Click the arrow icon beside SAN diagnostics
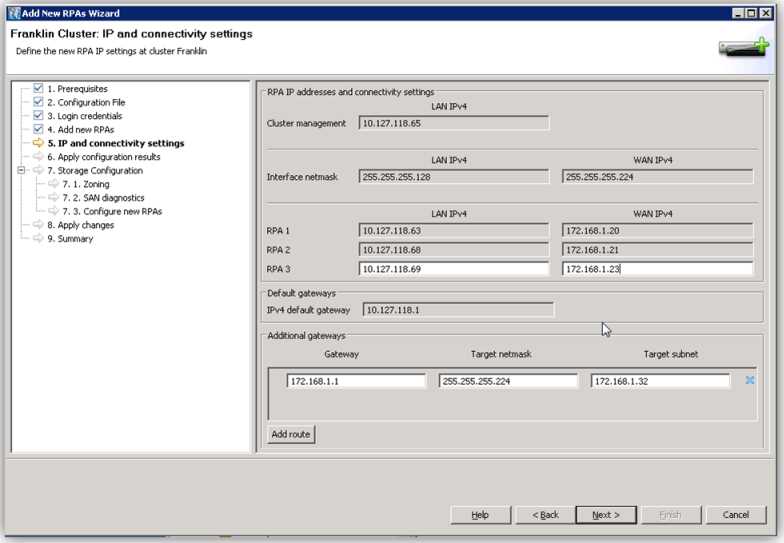 [x=53, y=197]
